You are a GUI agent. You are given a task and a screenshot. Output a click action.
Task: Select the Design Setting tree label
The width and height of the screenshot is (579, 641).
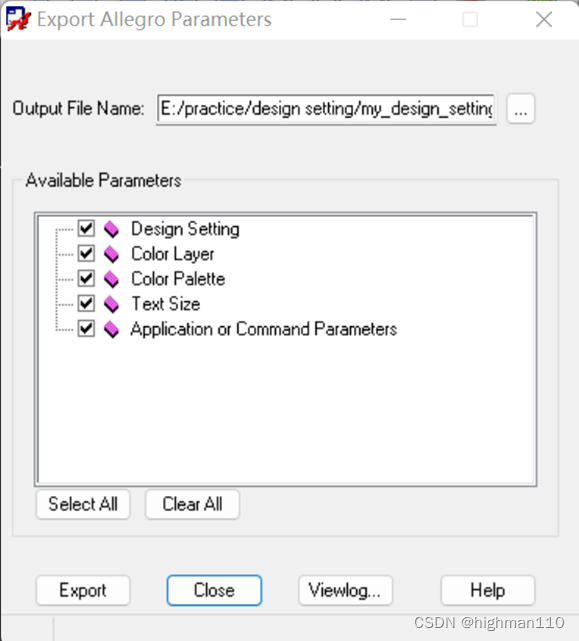[x=185, y=229]
